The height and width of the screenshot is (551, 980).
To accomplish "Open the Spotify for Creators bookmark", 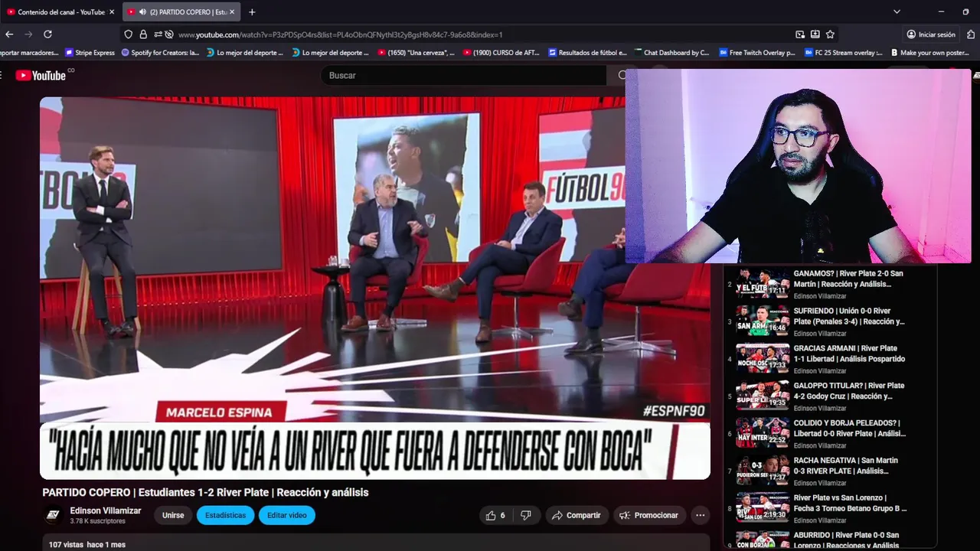I will pos(160,53).
